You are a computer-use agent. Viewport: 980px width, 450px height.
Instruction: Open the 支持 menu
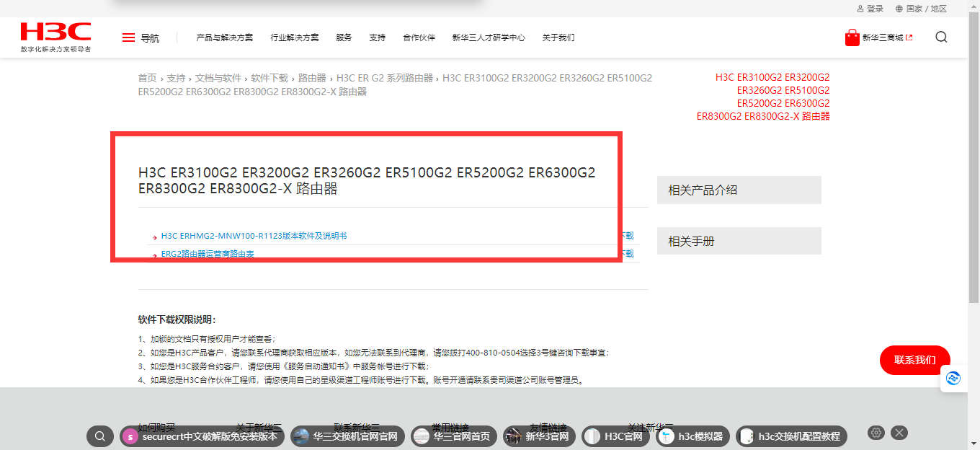[x=378, y=37]
